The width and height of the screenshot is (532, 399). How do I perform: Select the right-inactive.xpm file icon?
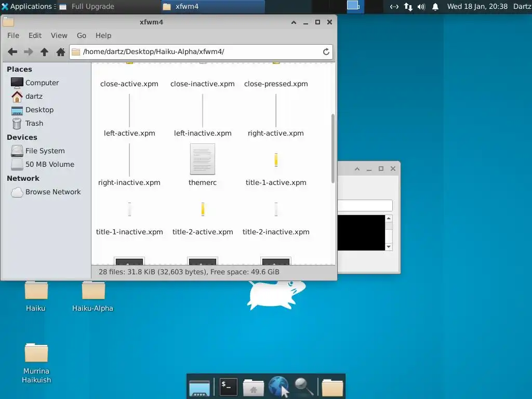pyautogui.click(x=129, y=160)
